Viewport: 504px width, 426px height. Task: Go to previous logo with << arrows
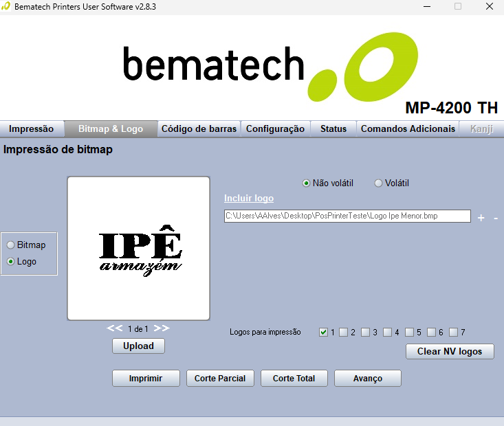115,328
